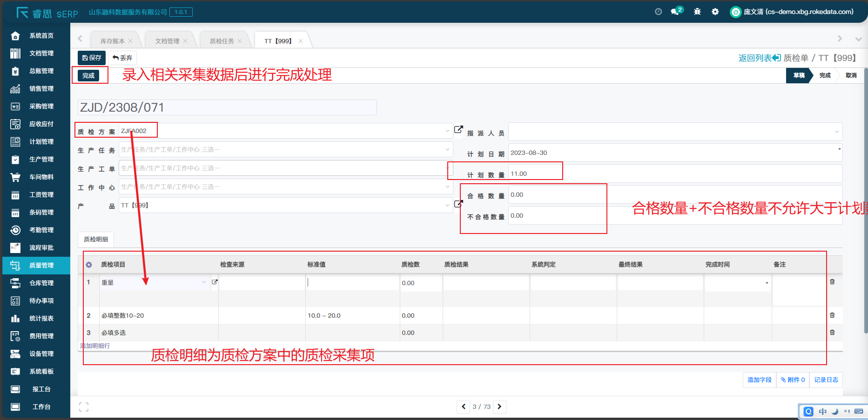This screenshot has height=420, width=868.
Task: Close the 库存账本 tab
Action: [130, 41]
